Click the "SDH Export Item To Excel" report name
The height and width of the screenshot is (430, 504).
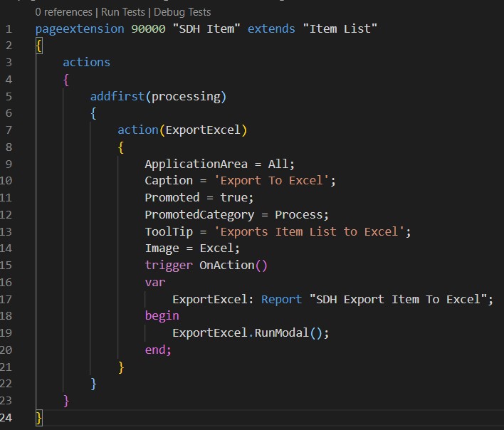[398, 300]
